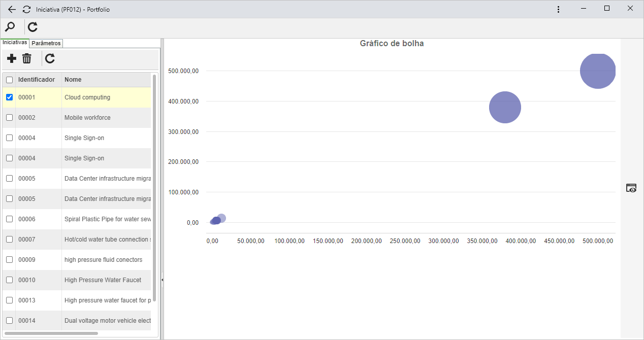Click the 200.000,00 vertical axis label
Viewport: 644px width, 340px height.
183,162
